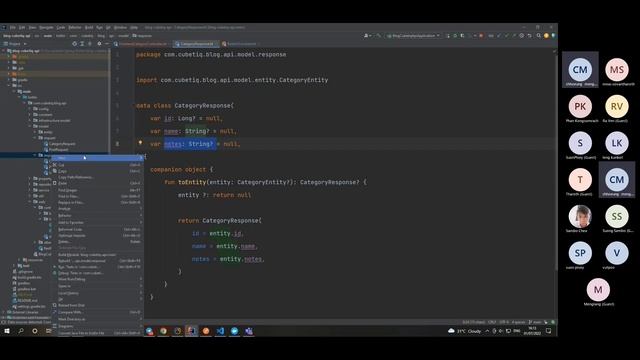Click the yellow intention light bulb in editor
640x360 pixels.
coord(140,143)
